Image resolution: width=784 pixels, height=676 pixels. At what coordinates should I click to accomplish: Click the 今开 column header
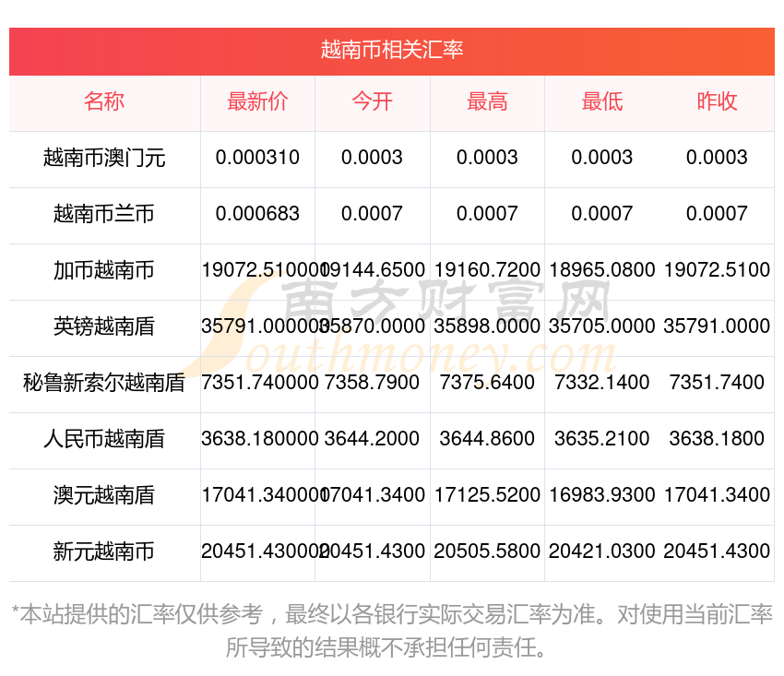(372, 101)
